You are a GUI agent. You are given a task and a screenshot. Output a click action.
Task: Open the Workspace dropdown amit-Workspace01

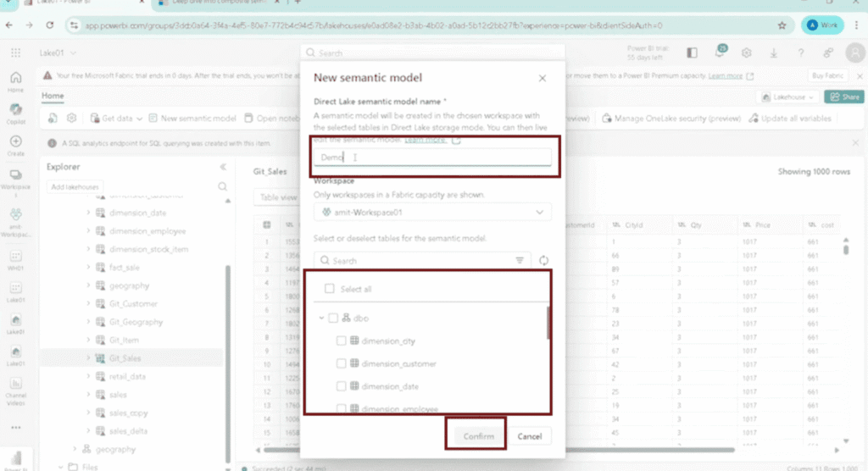[431, 212]
